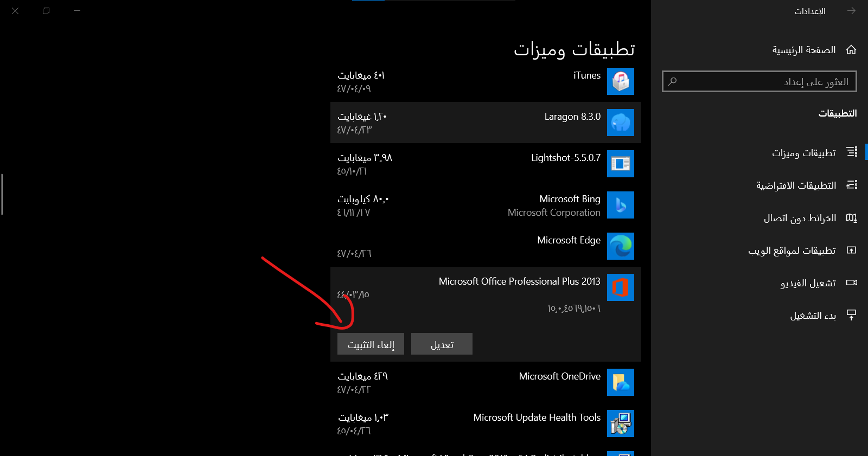The image size is (868, 456).
Task: Click the العثور على إعداد search field
Action: (759, 82)
